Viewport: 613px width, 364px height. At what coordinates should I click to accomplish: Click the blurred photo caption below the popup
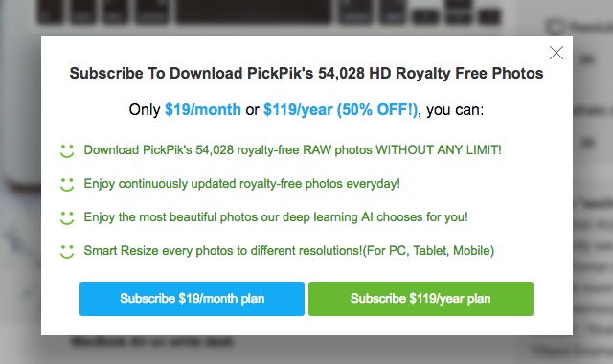coord(152,342)
